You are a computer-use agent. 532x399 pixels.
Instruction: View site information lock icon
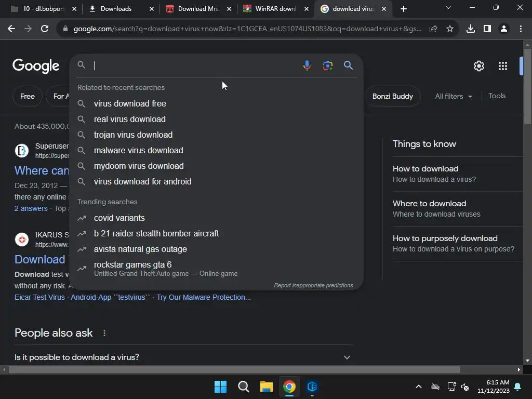click(65, 29)
